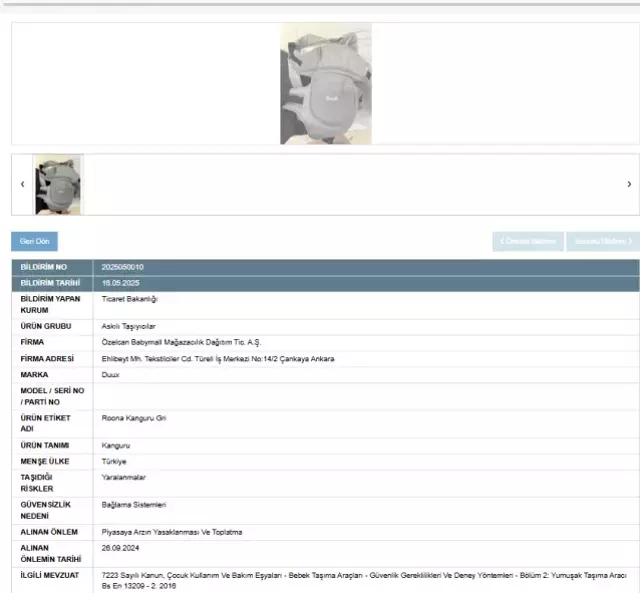
Task: Select the Türkiye origin country value
Action: click(x=115, y=461)
